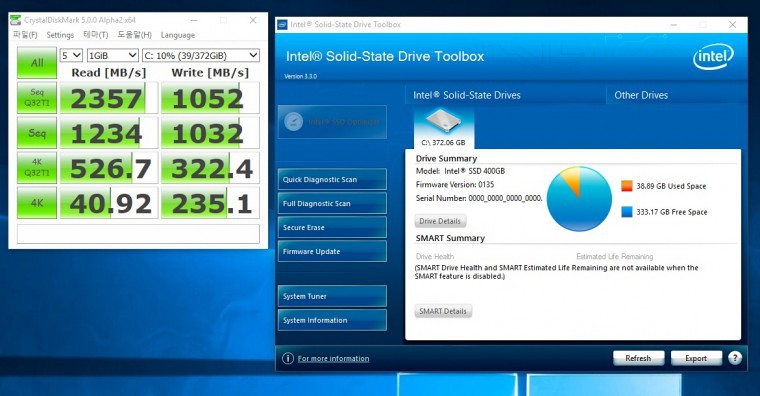Run all benchmarks with the All button
This screenshot has height=396, width=760.
coord(37,63)
